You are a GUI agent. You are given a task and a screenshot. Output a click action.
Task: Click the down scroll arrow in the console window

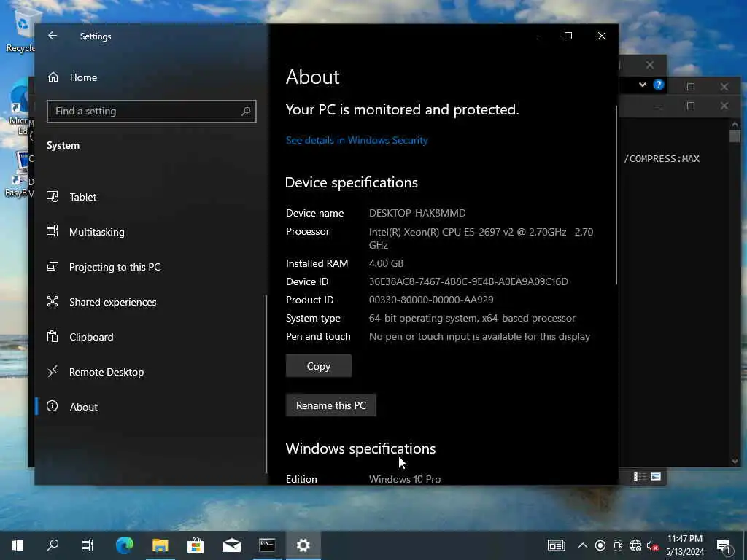pos(734,461)
